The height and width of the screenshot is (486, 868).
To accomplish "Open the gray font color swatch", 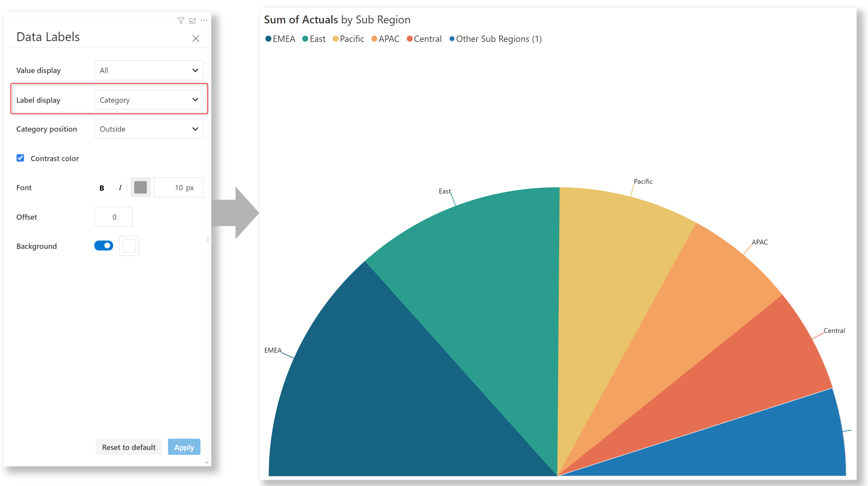I will (140, 187).
